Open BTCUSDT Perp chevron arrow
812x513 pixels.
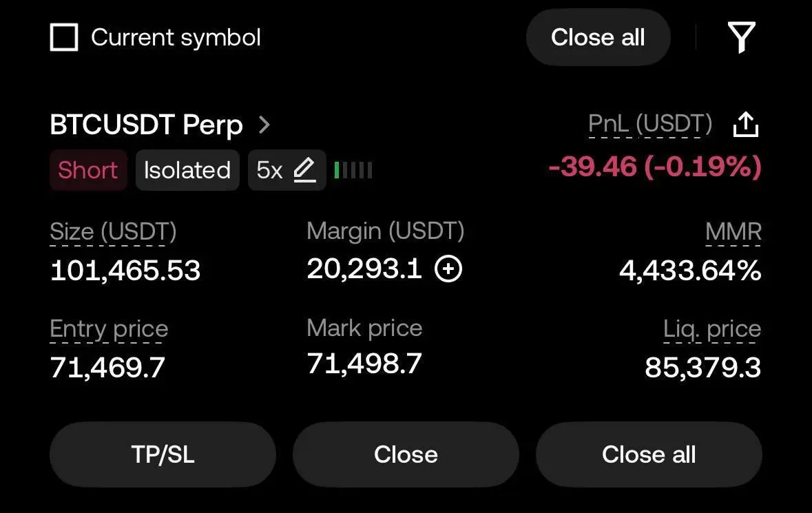point(264,125)
